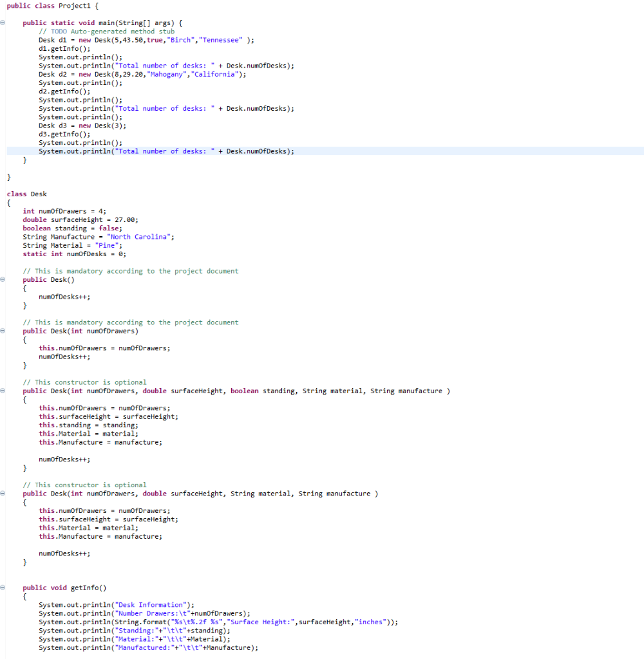Click the "California" string literal
This screenshot has width=644, height=659.
213,74
